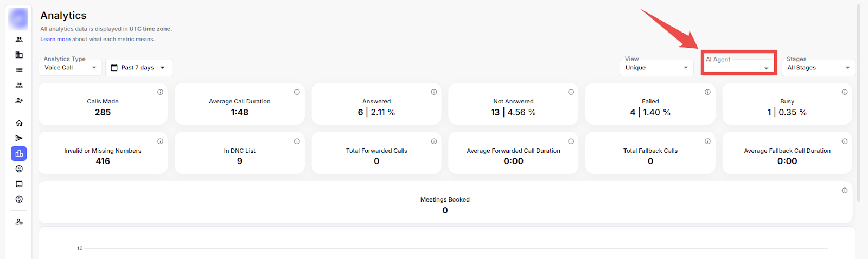Viewport: 868px width, 259px height.
Task: Select the Analytics bar chart sidebar icon
Action: pos(19,154)
